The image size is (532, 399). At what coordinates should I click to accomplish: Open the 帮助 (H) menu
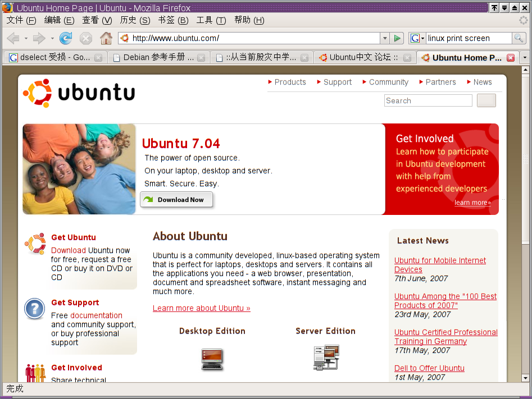pyautogui.click(x=249, y=20)
